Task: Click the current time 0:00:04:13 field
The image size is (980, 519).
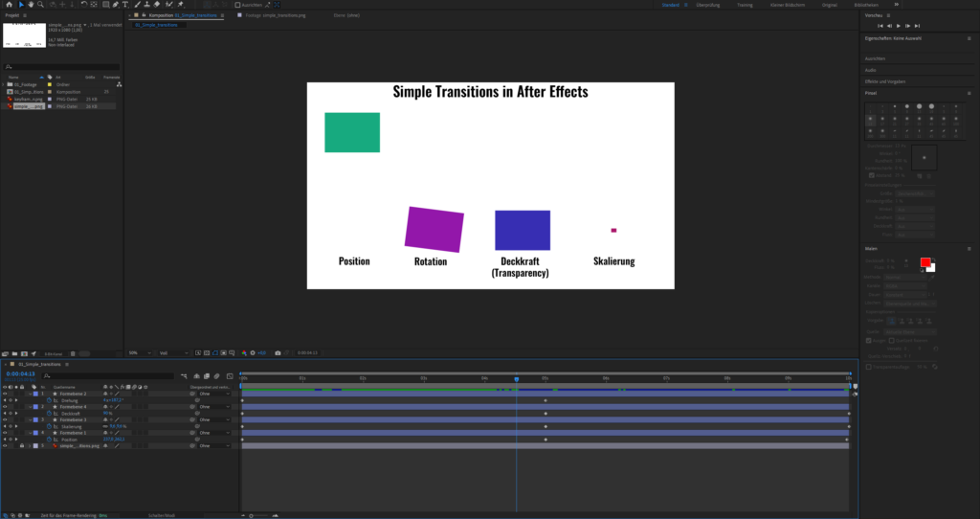Action: (x=21, y=374)
